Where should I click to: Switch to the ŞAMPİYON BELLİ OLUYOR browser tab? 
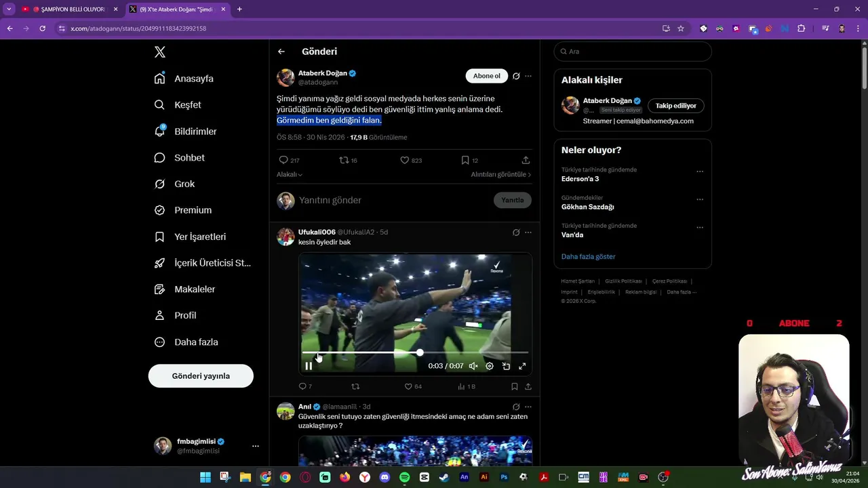[69, 9]
